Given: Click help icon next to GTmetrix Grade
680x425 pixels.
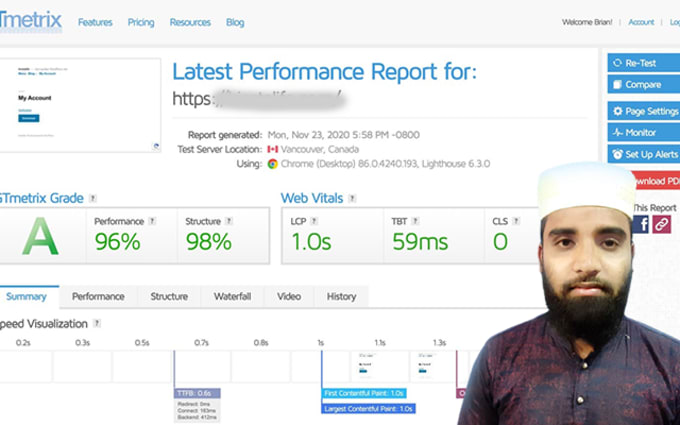Looking at the screenshot, I should (x=92, y=198).
